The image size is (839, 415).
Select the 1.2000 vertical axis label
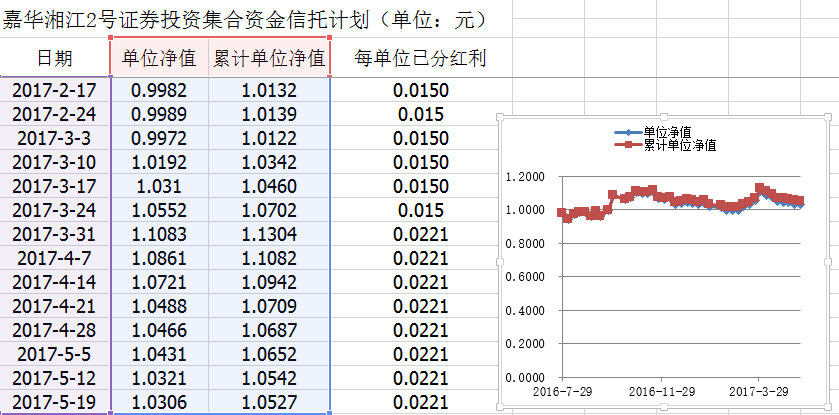525,177
